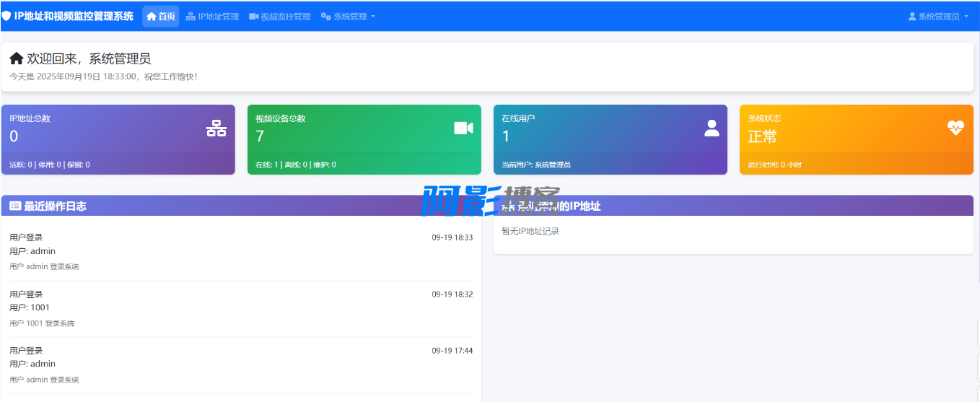Screen dimensions: 980x402
Task: Navigate to 视频监控管理 page
Action: (x=279, y=17)
